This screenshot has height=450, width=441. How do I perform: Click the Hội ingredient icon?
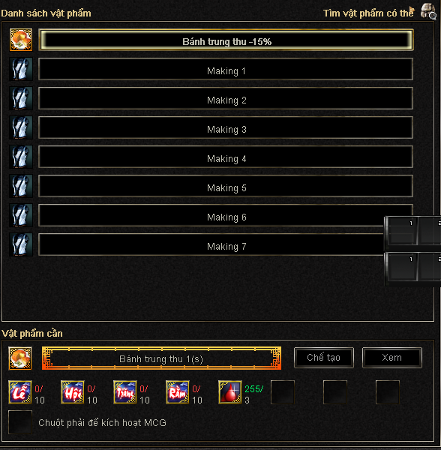pos(73,392)
